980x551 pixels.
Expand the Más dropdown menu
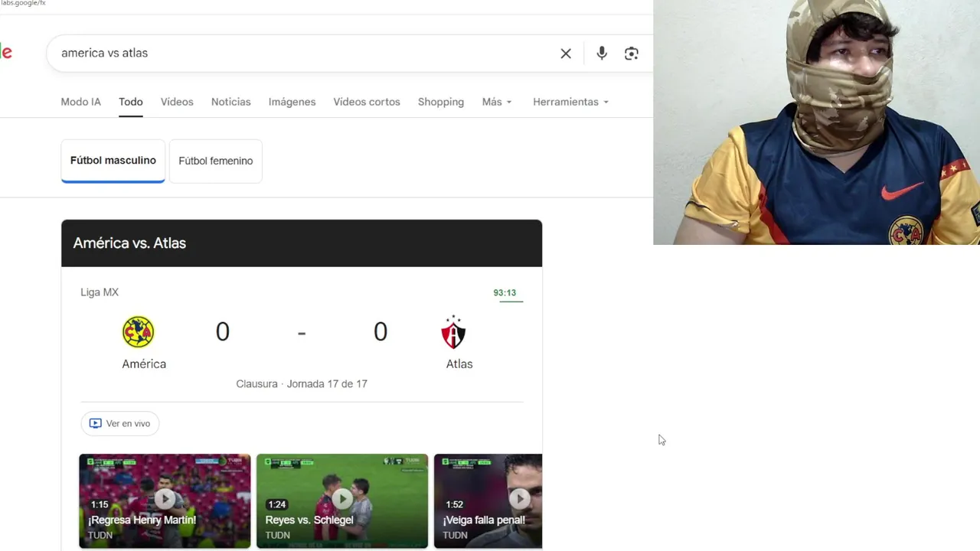click(x=497, y=102)
